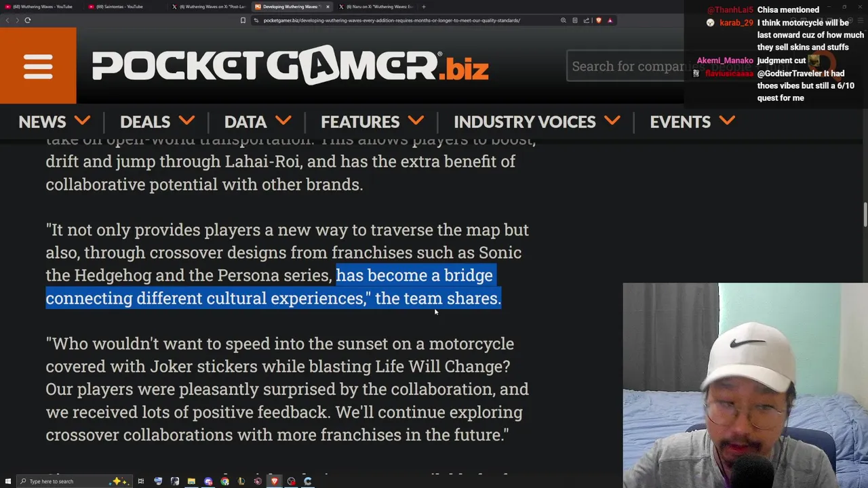Click the Search for companies input field
Screen dimensions: 868x488
(625, 66)
